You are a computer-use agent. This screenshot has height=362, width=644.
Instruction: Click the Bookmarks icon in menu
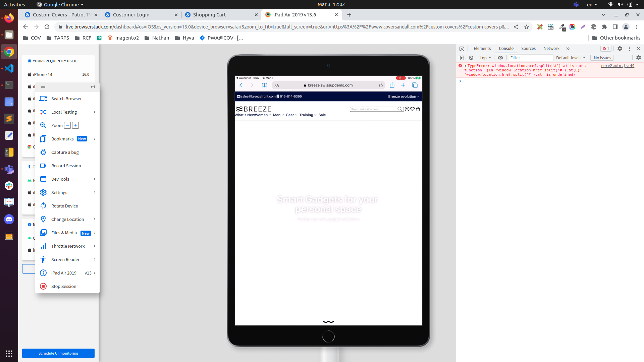(43, 139)
